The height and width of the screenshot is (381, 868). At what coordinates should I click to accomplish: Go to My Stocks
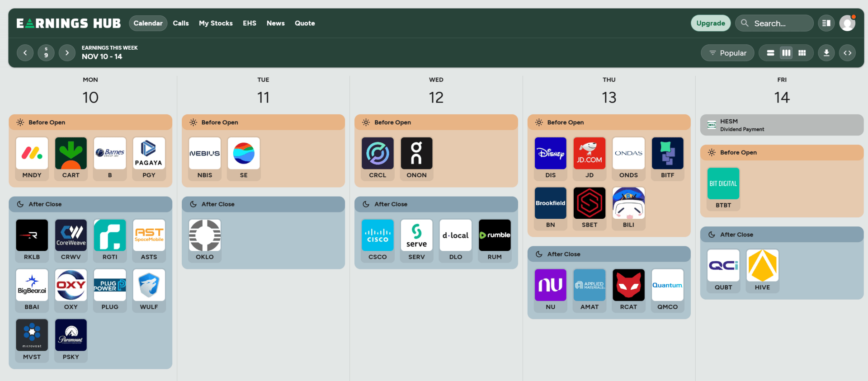tap(216, 23)
